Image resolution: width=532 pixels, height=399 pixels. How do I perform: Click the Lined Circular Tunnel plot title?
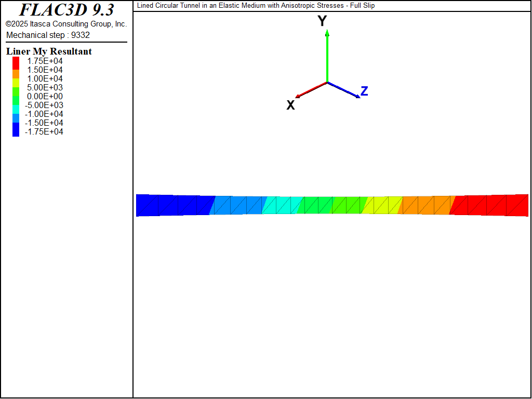coord(256,6)
